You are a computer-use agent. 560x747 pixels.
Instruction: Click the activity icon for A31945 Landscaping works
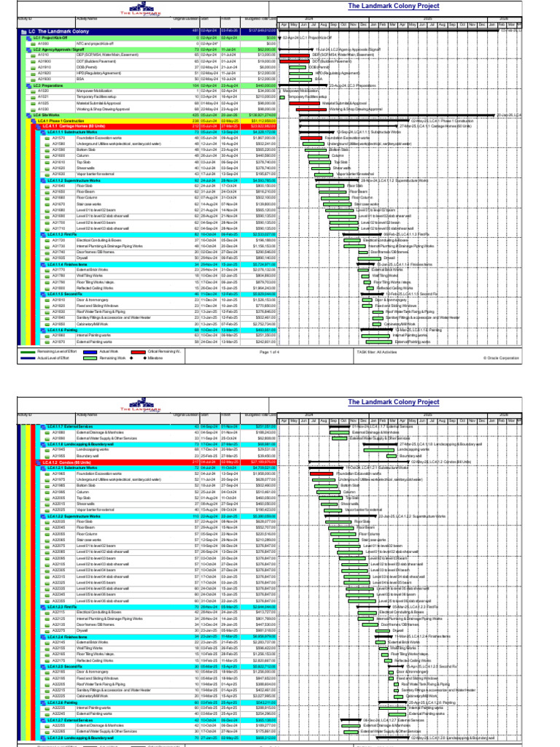pyautogui.click(x=47, y=449)
